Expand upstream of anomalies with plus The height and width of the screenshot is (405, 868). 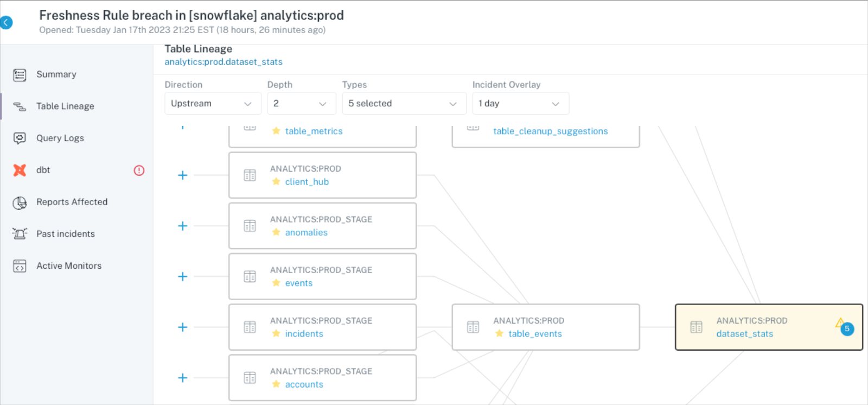pyautogui.click(x=183, y=226)
